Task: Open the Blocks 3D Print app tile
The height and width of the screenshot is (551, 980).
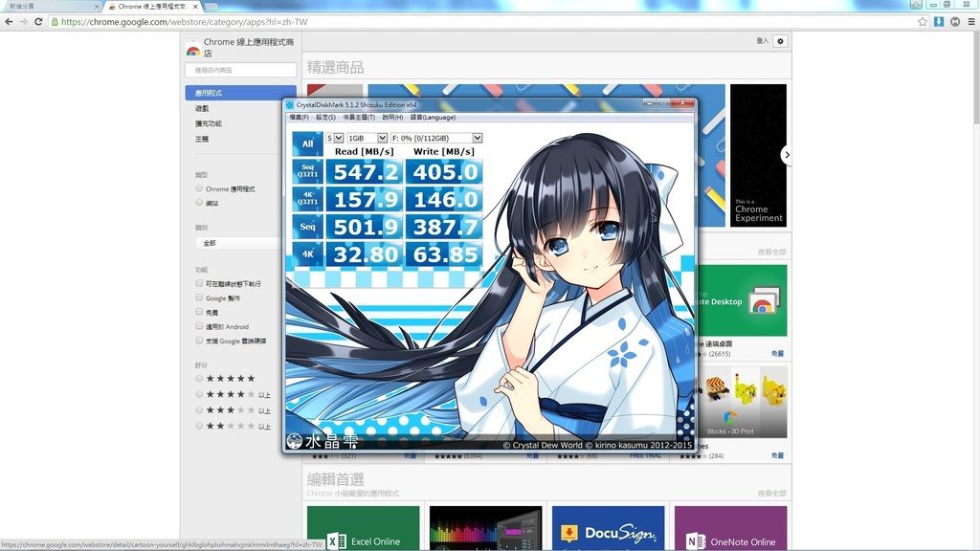Action: tap(742, 402)
